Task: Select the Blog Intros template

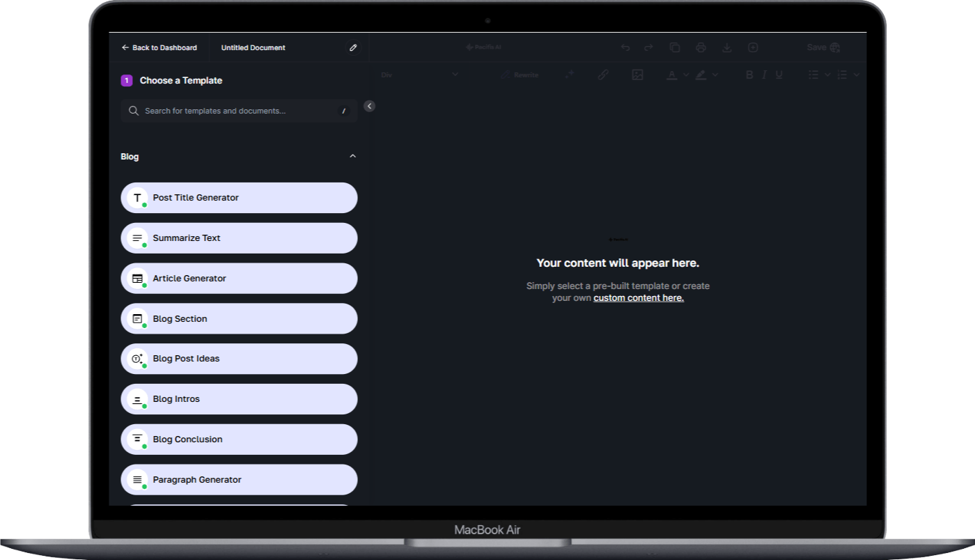Action: [x=239, y=399]
